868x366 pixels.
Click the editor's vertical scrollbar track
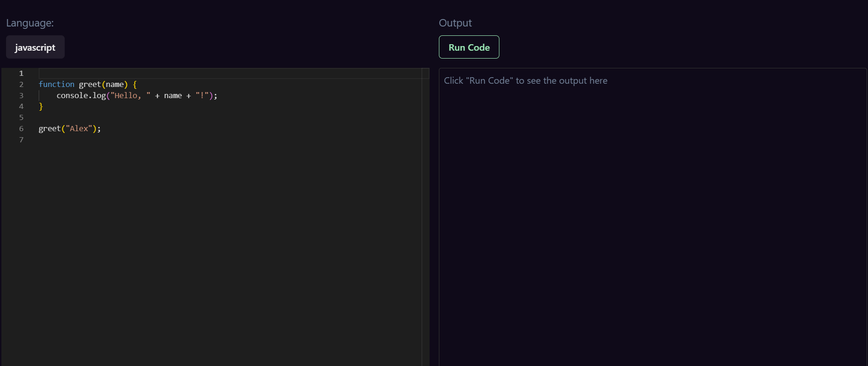tap(425, 217)
